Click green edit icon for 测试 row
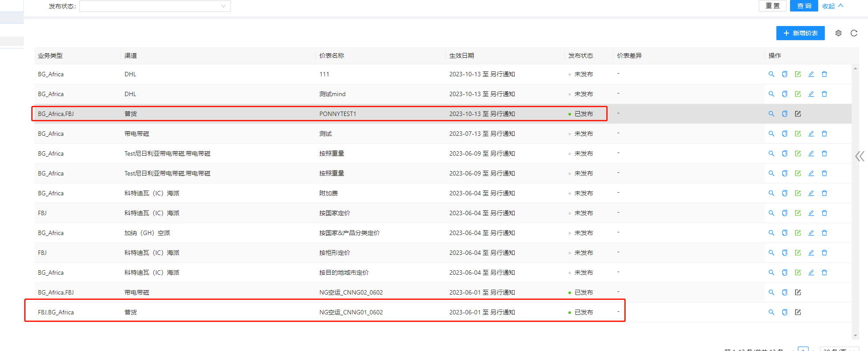868x351 pixels. (798, 134)
